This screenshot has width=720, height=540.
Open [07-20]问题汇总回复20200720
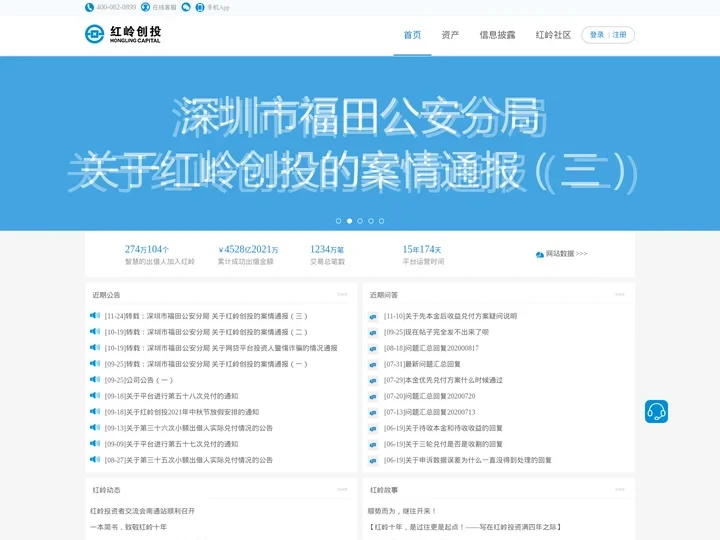click(x=429, y=396)
